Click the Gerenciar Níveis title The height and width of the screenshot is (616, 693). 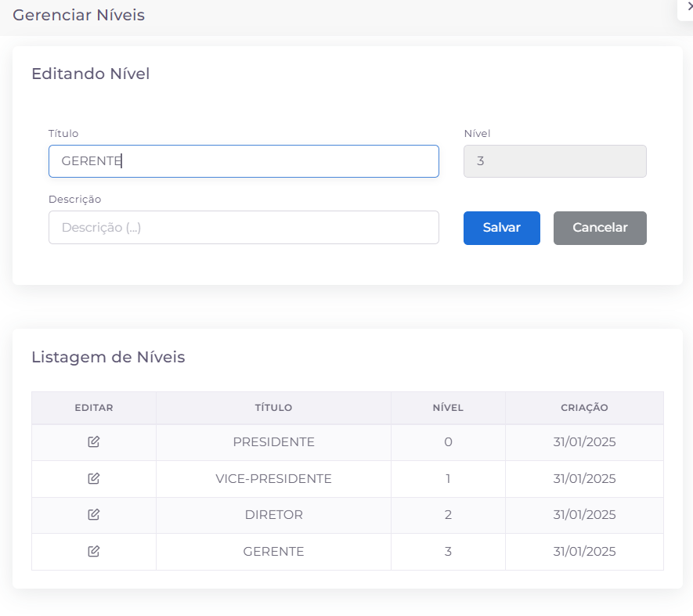(x=78, y=15)
